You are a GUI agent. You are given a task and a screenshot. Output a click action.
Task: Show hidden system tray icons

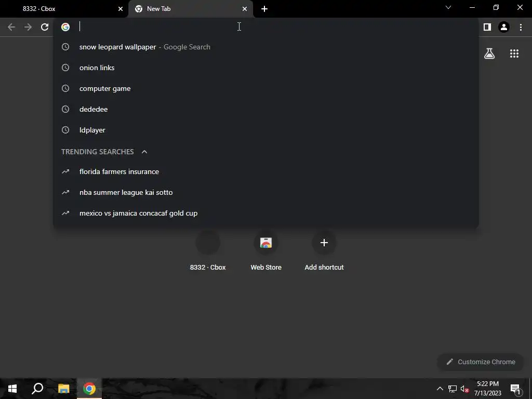pyautogui.click(x=440, y=389)
